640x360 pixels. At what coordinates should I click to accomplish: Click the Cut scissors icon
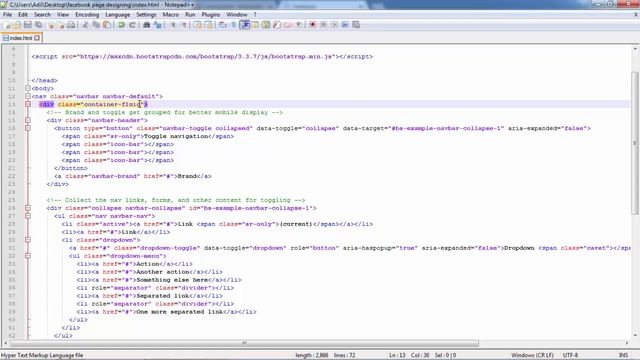tap(85, 25)
